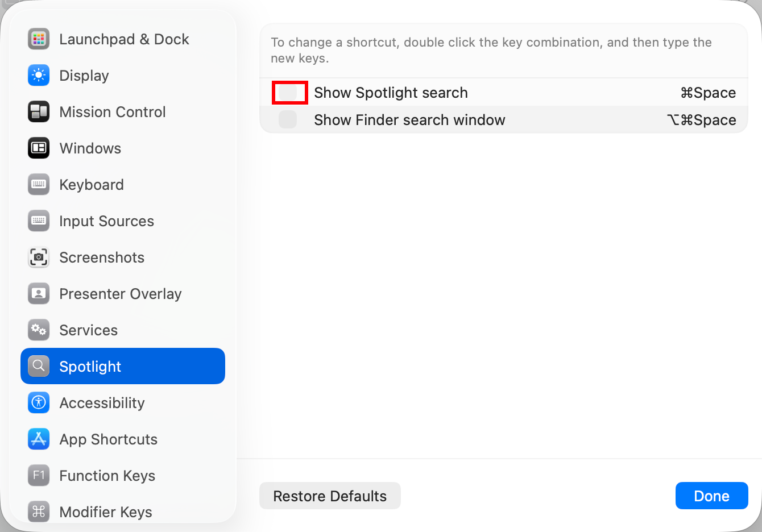Viewport: 762px width, 532px height.
Task: Select the Modifier Keys command icon
Action: pos(38,512)
